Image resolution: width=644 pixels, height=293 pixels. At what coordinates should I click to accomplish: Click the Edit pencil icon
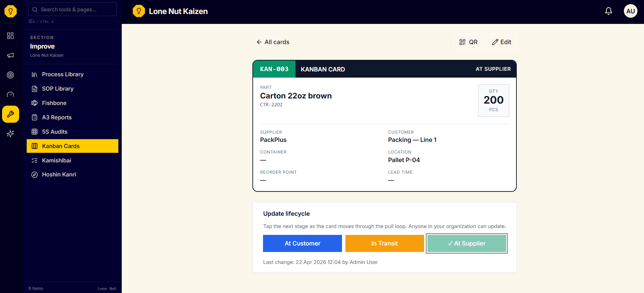(495, 42)
